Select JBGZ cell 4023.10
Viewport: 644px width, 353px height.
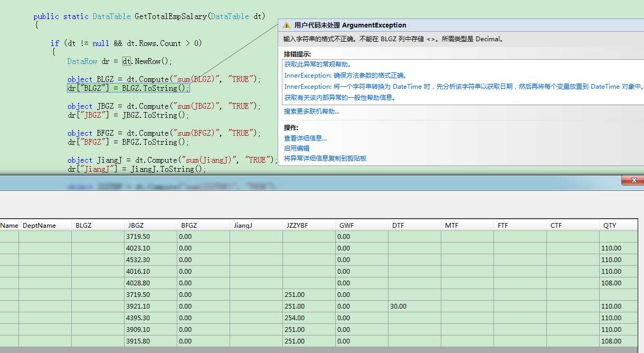coord(151,248)
